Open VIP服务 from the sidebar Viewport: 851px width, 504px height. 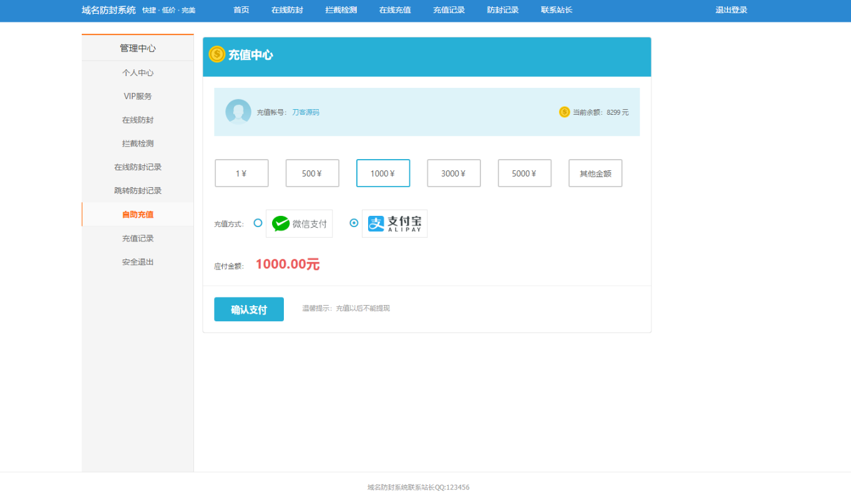coord(137,96)
